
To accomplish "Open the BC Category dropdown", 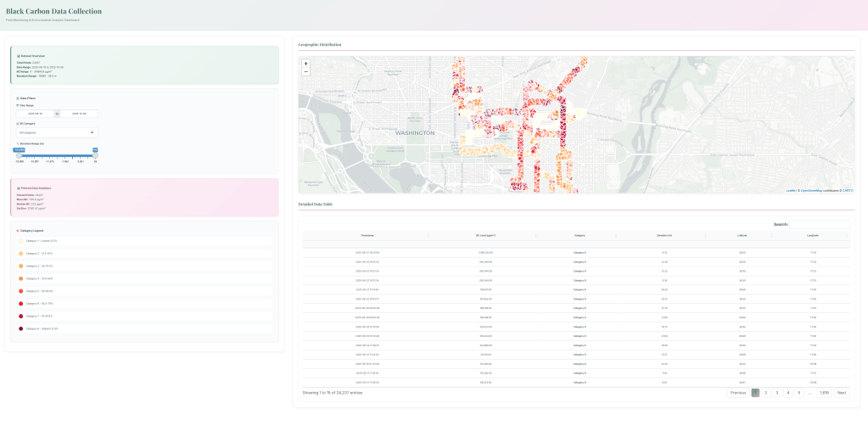I will tap(57, 132).
